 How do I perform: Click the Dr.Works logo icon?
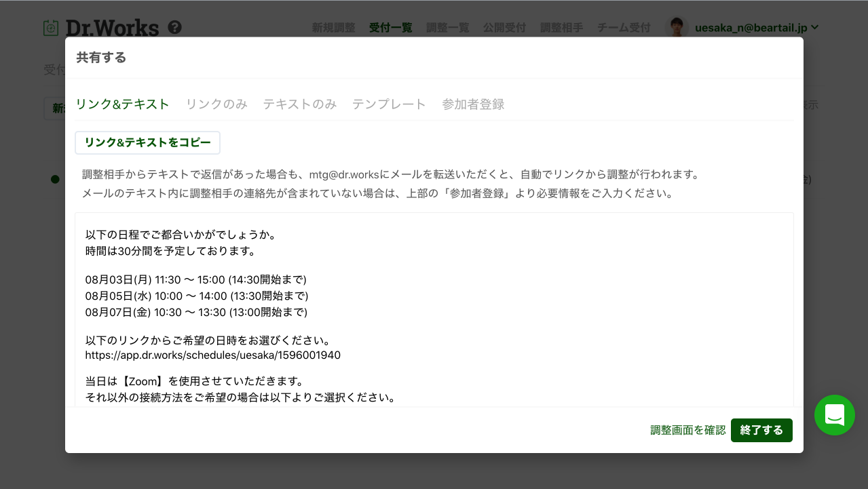pos(51,28)
